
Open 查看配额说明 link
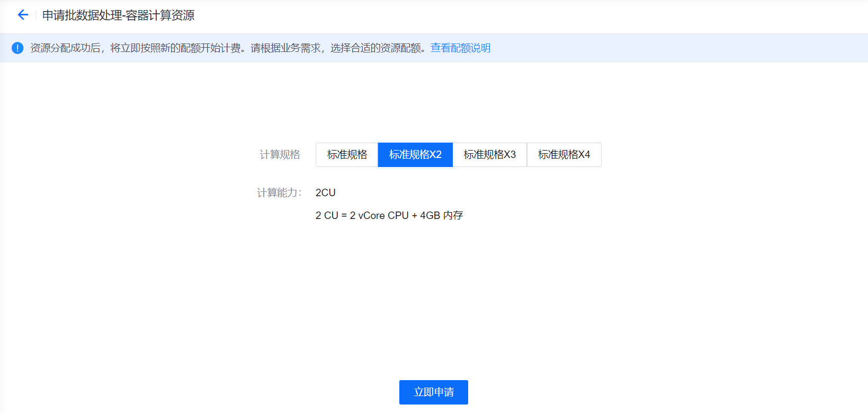click(x=460, y=48)
